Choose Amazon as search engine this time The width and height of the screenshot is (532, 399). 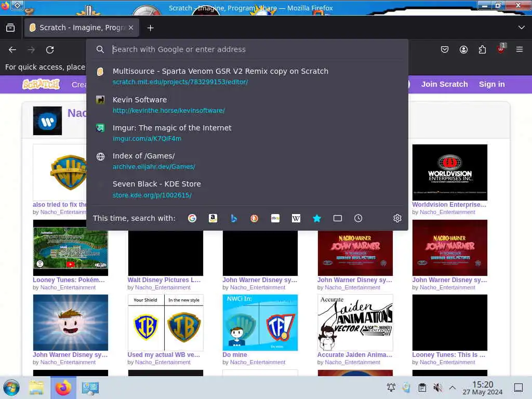pos(212,218)
